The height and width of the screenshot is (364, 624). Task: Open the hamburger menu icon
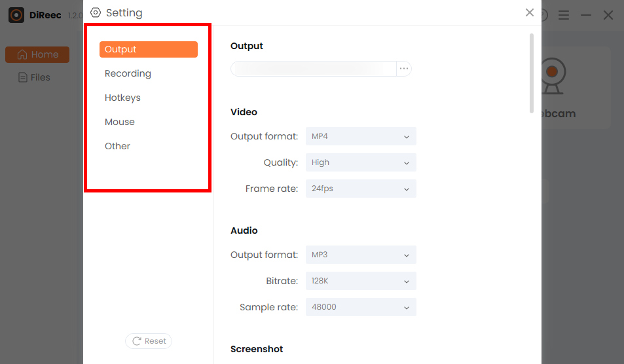(564, 15)
